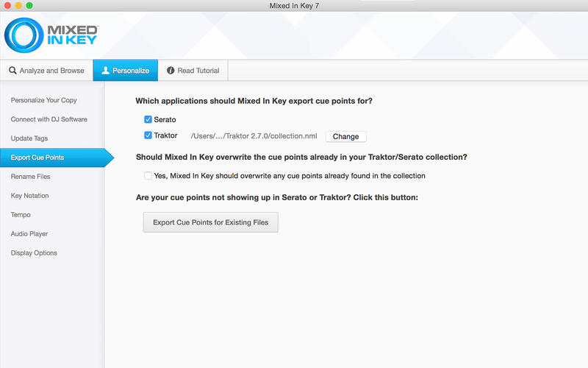Viewport: 588px width, 368px height.
Task: Open Audio Player settings
Action: (x=29, y=233)
